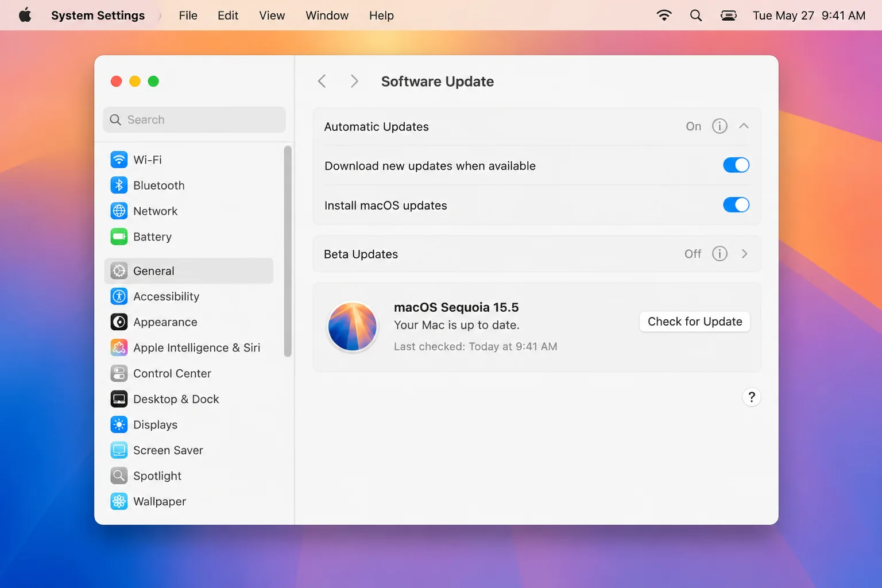Select the Control Center icon
882x588 pixels.
coord(119,373)
